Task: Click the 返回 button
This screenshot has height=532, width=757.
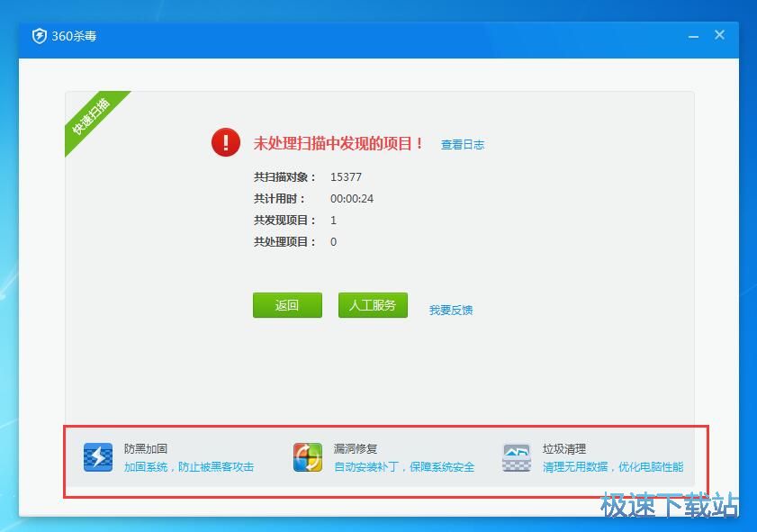Action: point(287,305)
